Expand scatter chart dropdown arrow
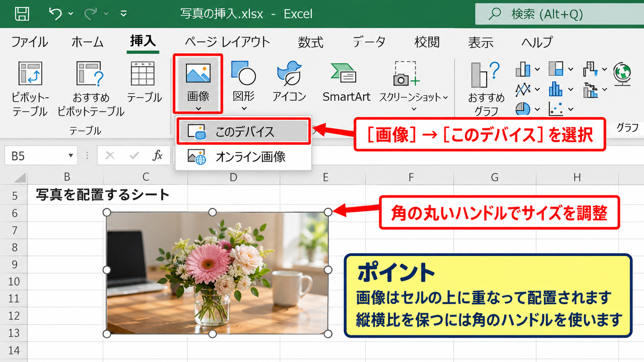644x362 pixels. [571, 110]
